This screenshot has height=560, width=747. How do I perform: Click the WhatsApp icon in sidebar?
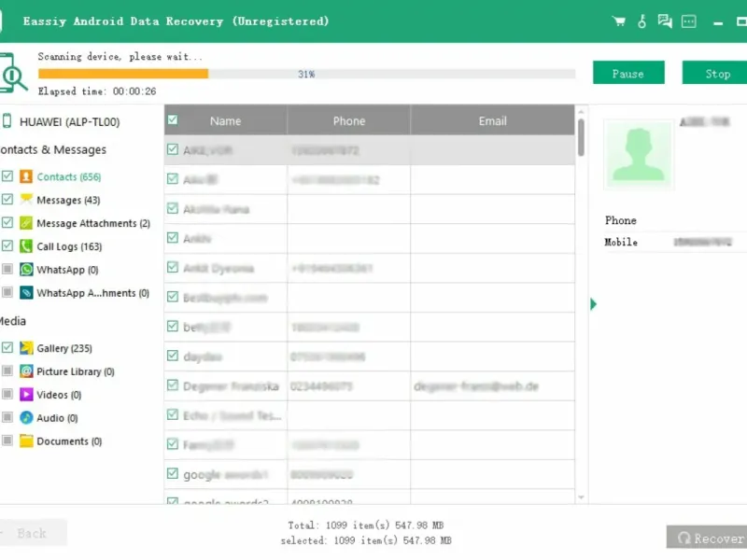(x=26, y=270)
